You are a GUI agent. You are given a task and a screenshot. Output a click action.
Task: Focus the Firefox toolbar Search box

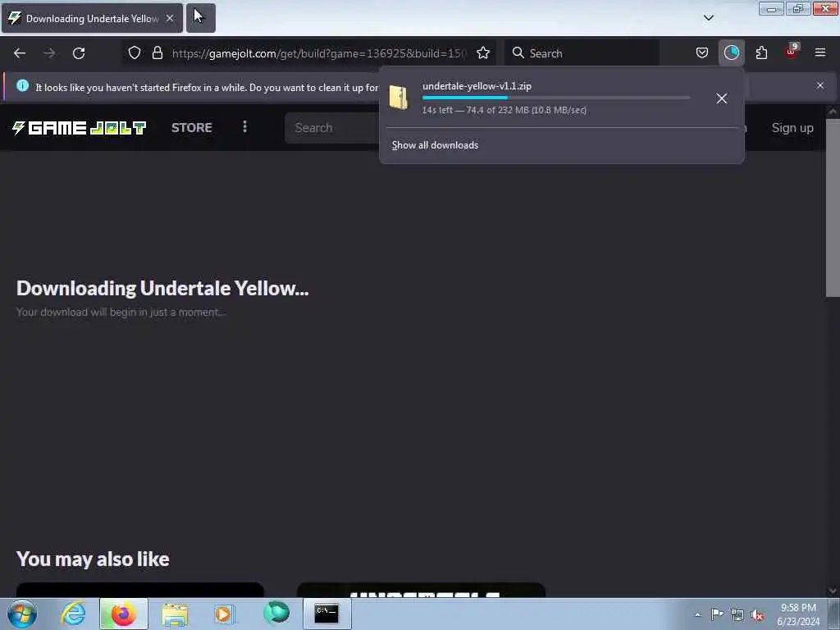click(x=582, y=53)
